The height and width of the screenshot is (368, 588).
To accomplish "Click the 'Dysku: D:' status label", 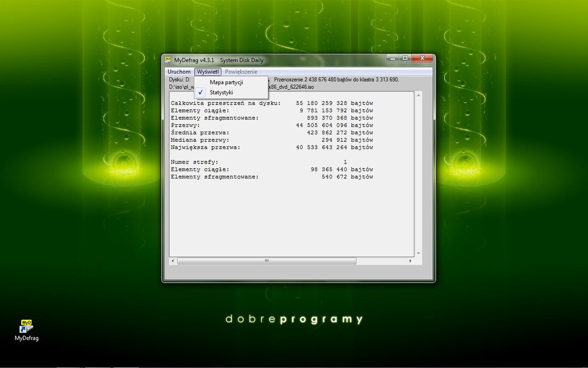I will [180, 80].
